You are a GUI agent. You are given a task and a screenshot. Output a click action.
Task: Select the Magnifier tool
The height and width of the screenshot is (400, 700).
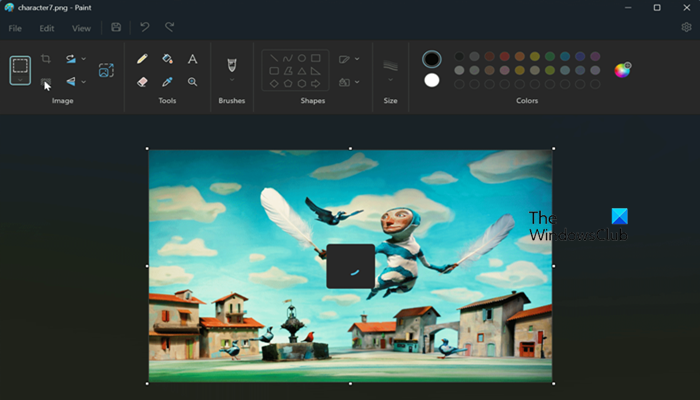[x=192, y=82]
